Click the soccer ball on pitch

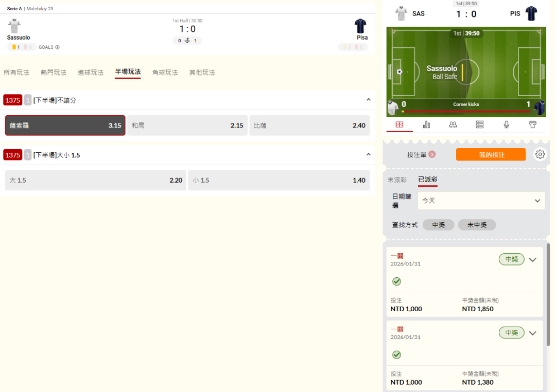pyautogui.click(x=399, y=72)
